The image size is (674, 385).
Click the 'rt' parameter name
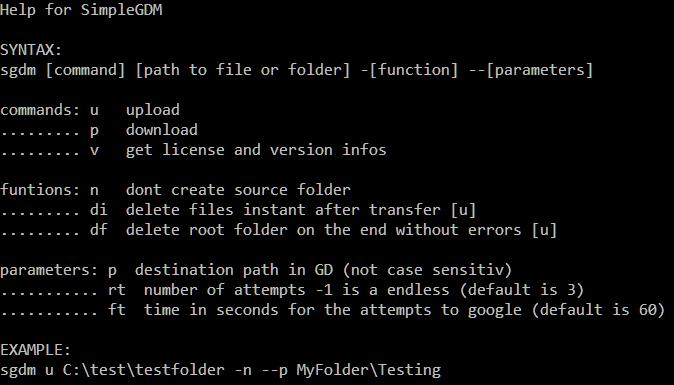pos(116,290)
